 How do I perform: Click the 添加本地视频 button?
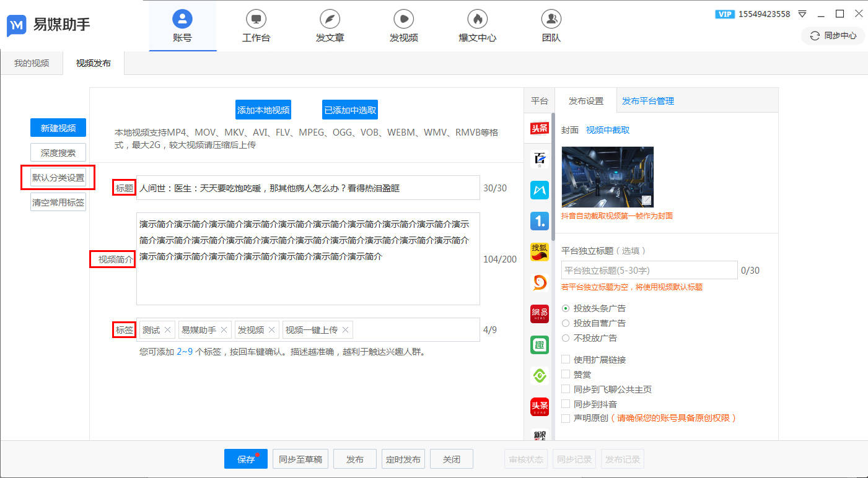(x=263, y=109)
